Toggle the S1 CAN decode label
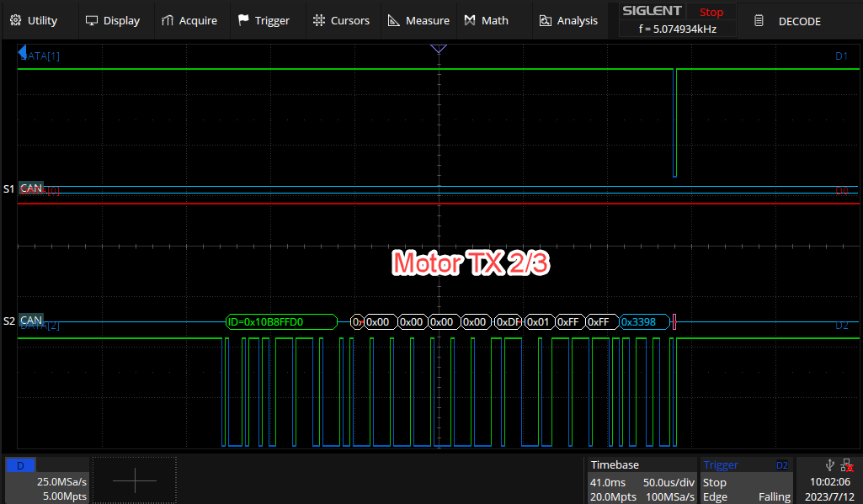 (x=29, y=188)
